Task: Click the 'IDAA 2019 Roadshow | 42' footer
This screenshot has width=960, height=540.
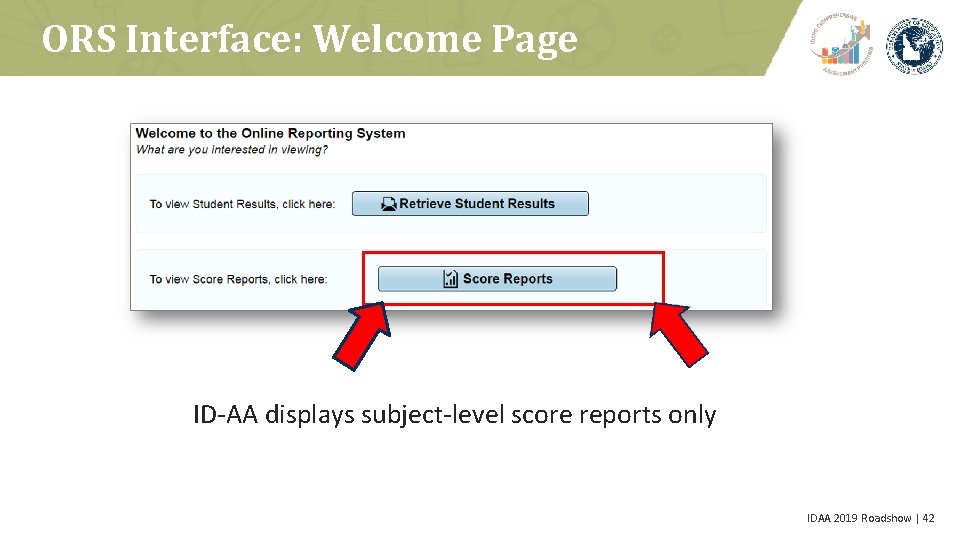Action: click(x=870, y=518)
